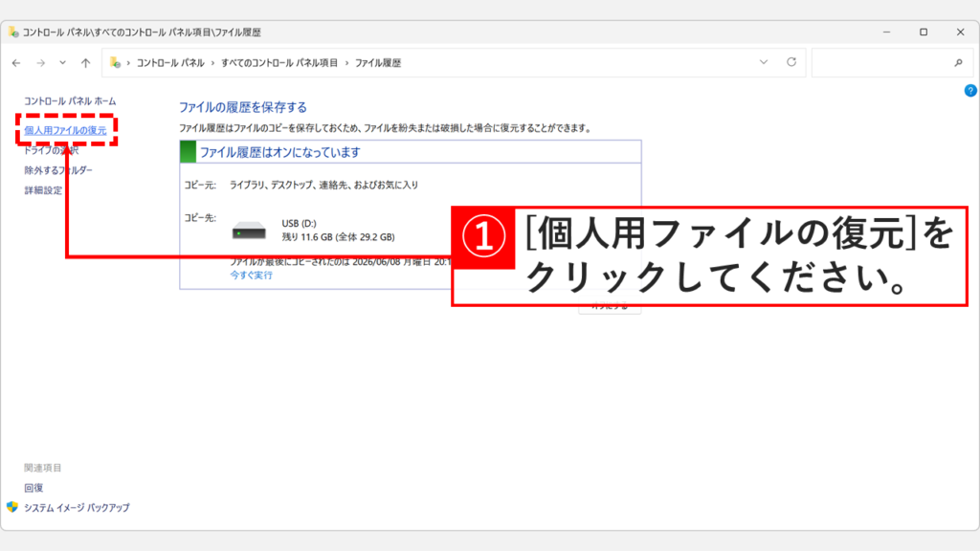This screenshot has width=980, height=551.
Task: Click the Control Panel search box
Action: click(891, 62)
